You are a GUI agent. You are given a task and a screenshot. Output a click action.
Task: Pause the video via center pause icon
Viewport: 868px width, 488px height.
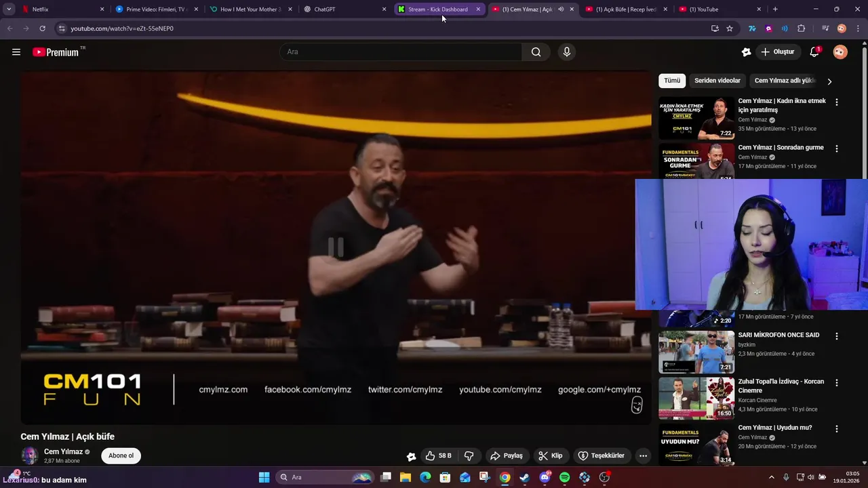coord(336,248)
